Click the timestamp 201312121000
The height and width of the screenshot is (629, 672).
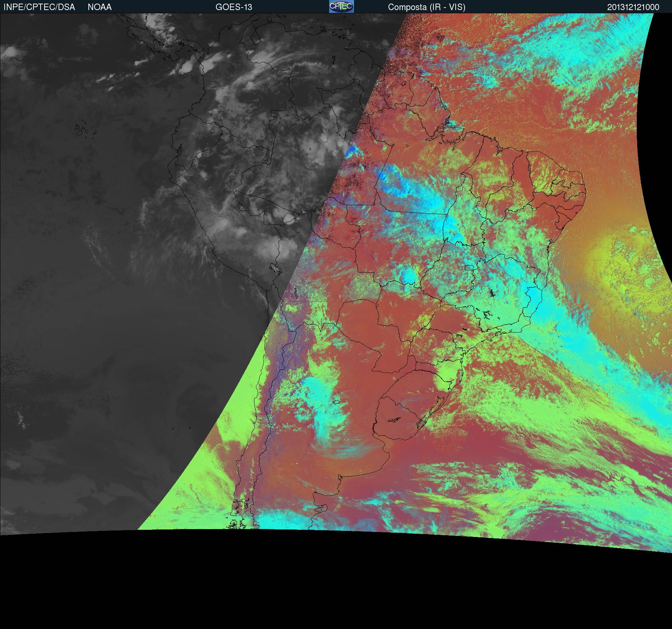click(633, 7)
